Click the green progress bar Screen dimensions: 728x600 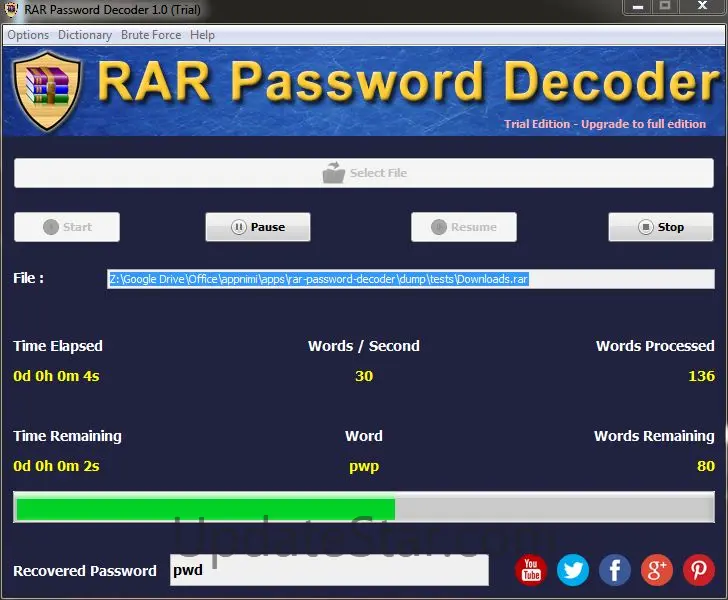click(x=364, y=507)
